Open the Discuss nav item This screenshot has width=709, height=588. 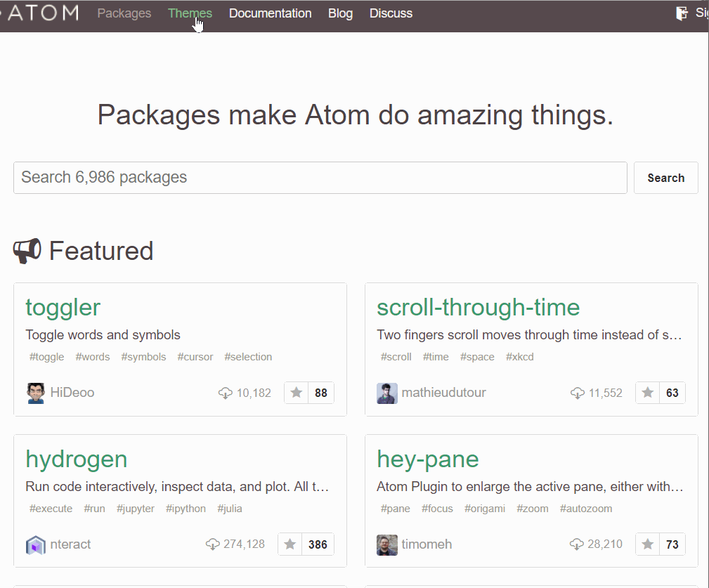click(x=391, y=13)
